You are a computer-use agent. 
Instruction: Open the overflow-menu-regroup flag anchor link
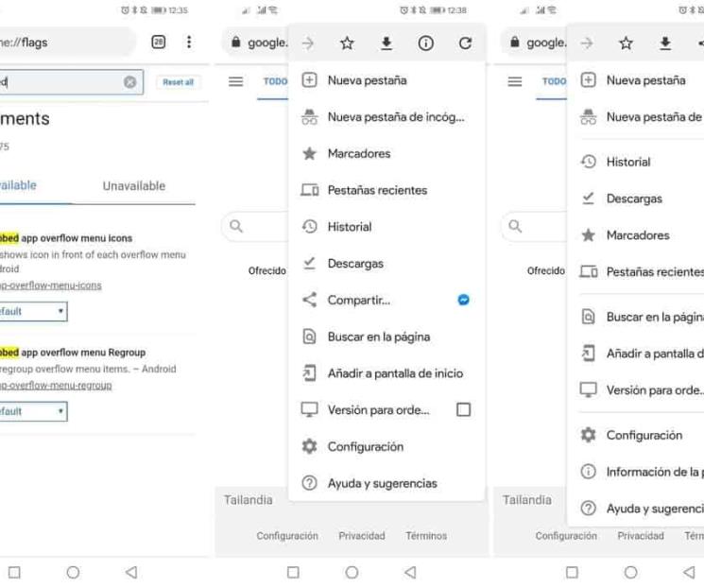pos(56,386)
